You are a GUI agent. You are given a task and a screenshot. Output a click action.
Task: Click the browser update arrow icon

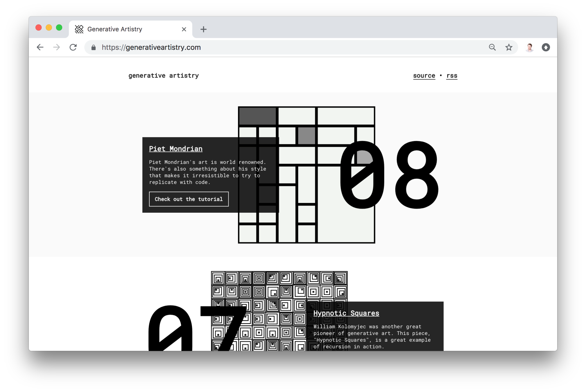tap(546, 47)
